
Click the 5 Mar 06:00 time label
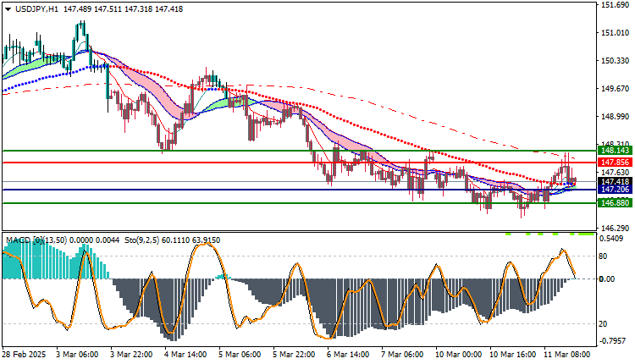coord(240,355)
